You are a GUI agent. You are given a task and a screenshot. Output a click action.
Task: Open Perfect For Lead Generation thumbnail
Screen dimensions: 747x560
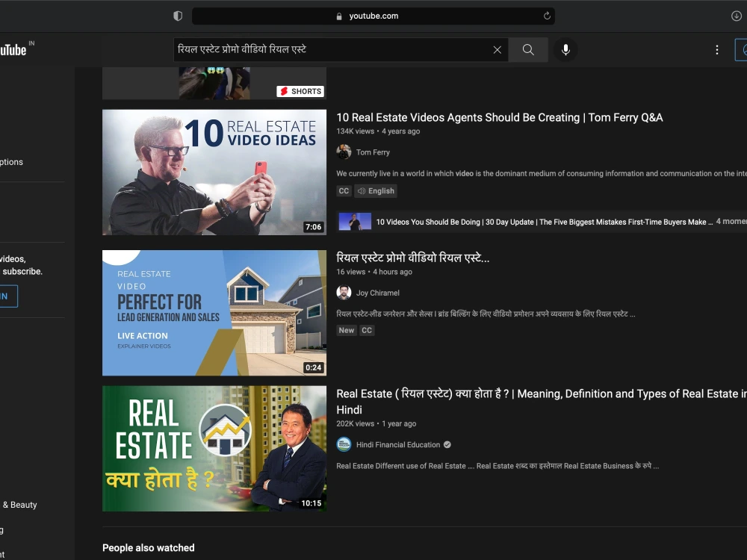[214, 313]
